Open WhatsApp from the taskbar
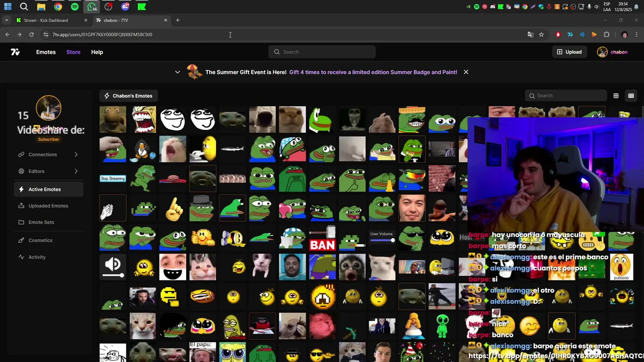Image resolution: width=644 pixels, height=362 pixels. point(92,7)
